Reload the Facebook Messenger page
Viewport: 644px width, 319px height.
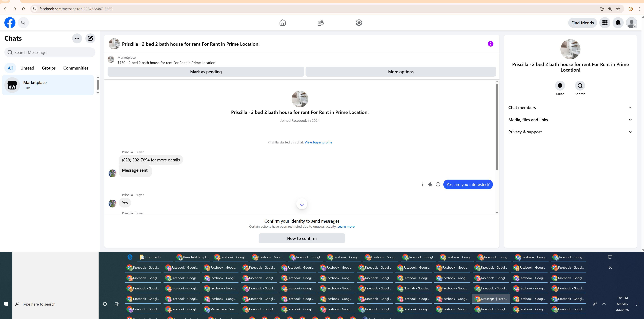click(x=24, y=9)
